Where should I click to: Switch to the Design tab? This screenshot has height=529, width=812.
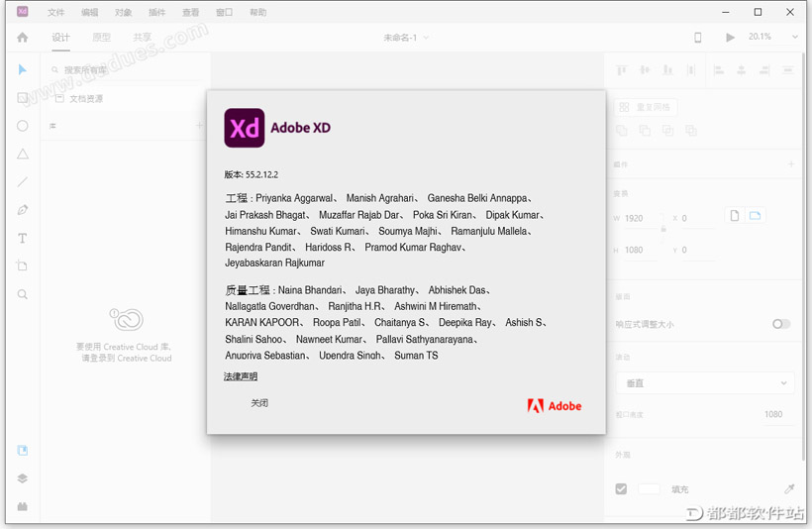click(x=60, y=38)
